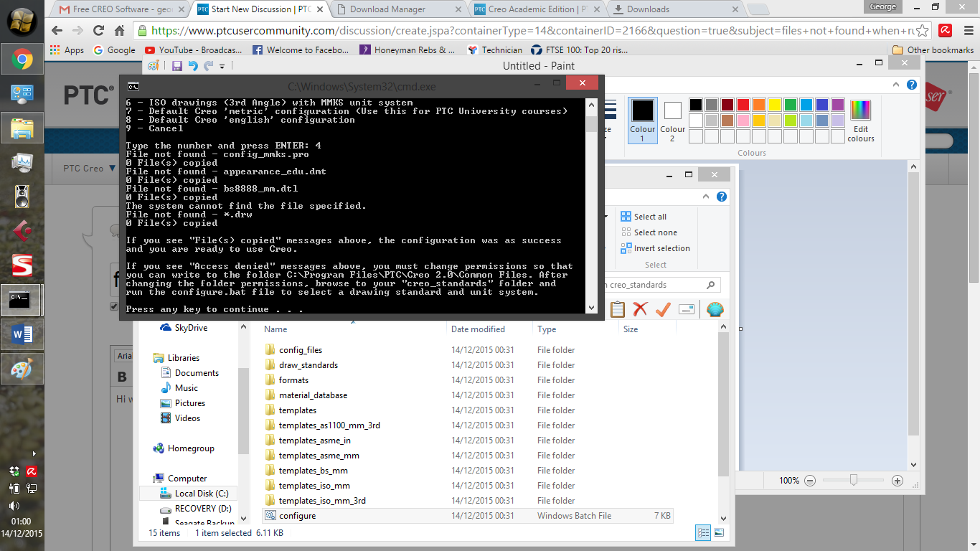The image size is (980, 551).
Task: Click Select all in the Explorer ribbon
Action: (x=644, y=217)
